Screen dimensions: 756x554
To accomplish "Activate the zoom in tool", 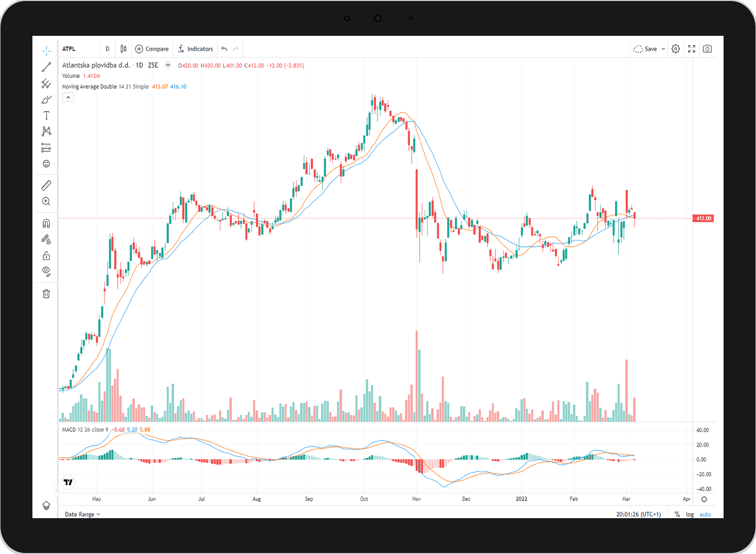I will (x=46, y=201).
